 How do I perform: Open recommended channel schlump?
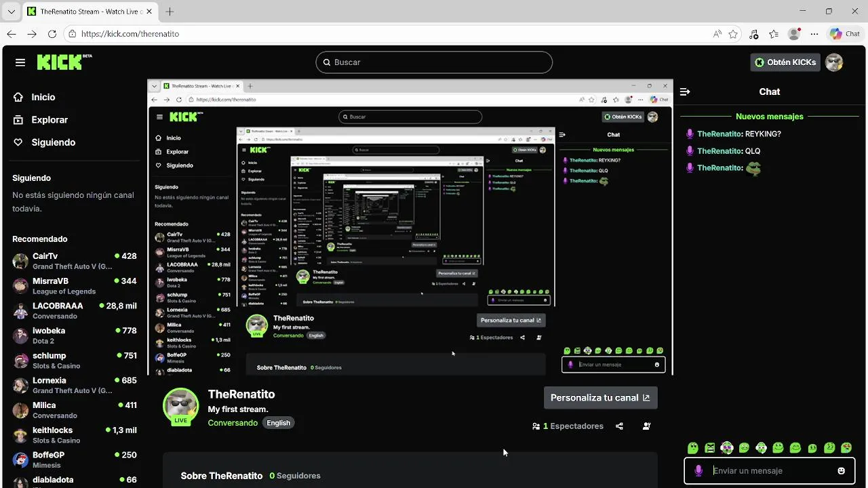click(75, 361)
